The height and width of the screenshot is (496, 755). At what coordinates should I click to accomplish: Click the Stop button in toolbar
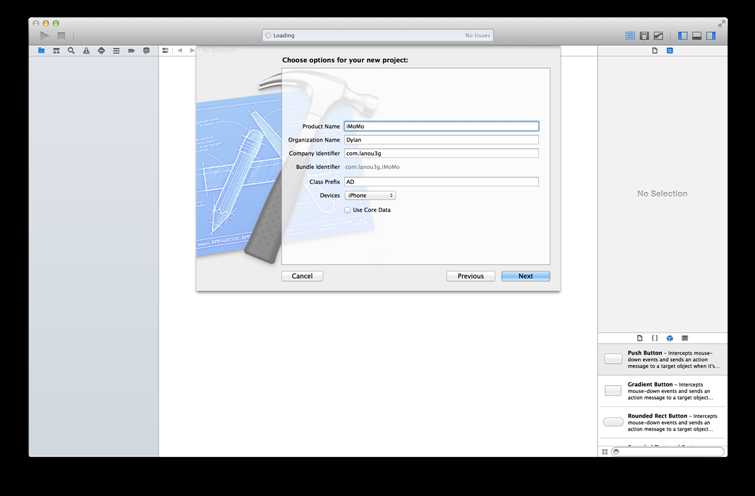pyautogui.click(x=61, y=36)
